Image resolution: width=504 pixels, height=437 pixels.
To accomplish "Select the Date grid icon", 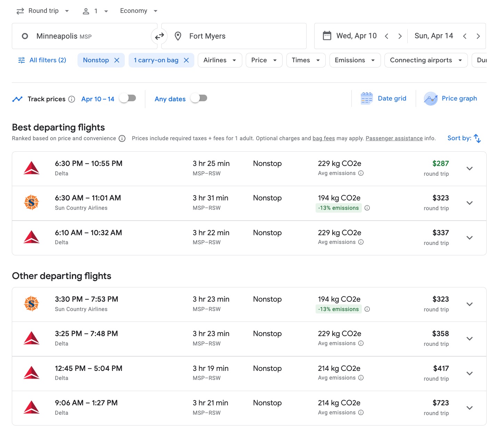I will click(x=366, y=98).
